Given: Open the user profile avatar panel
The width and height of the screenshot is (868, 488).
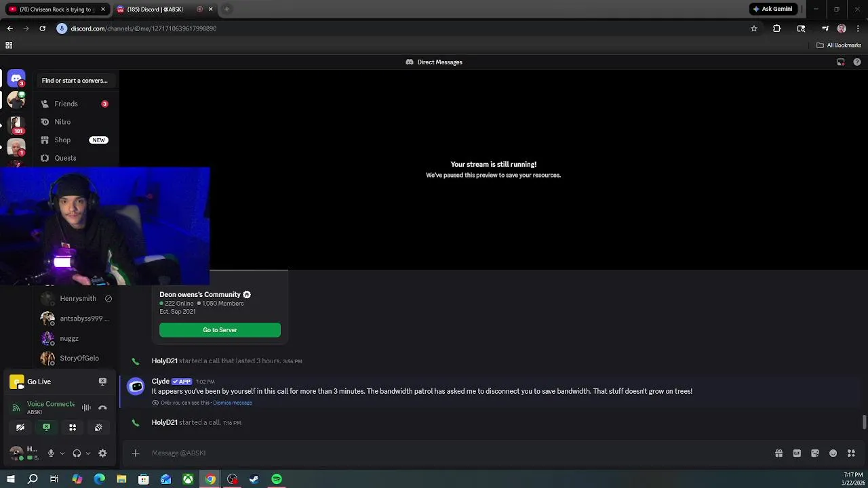Looking at the screenshot, I should [x=16, y=453].
